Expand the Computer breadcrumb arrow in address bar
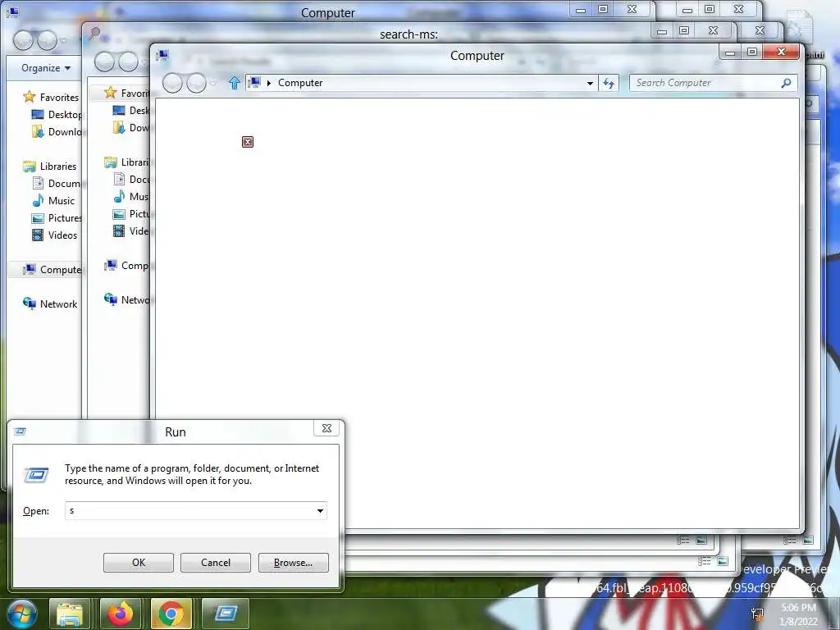Viewport: 840px width, 630px height. tap(269, 83)
